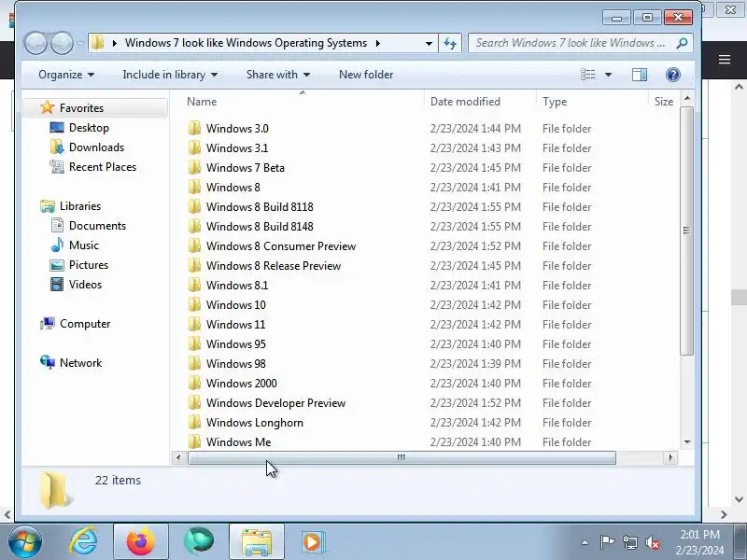The image size is (747, 560).
Task: Click the Action Center flag tray icon
Action: tap(607, 542)
